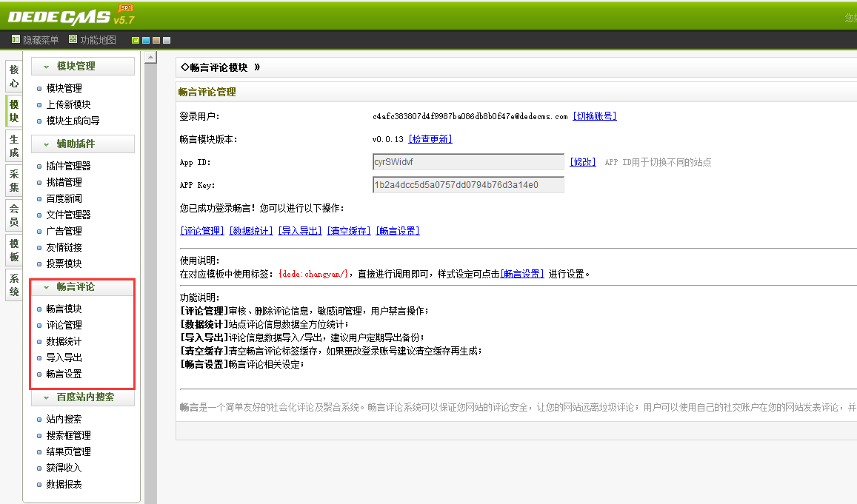Viewport: 857px width, 504px height.
Task: Click the logged-in email ending @dedecms.com
Action: tap(470, 116)
